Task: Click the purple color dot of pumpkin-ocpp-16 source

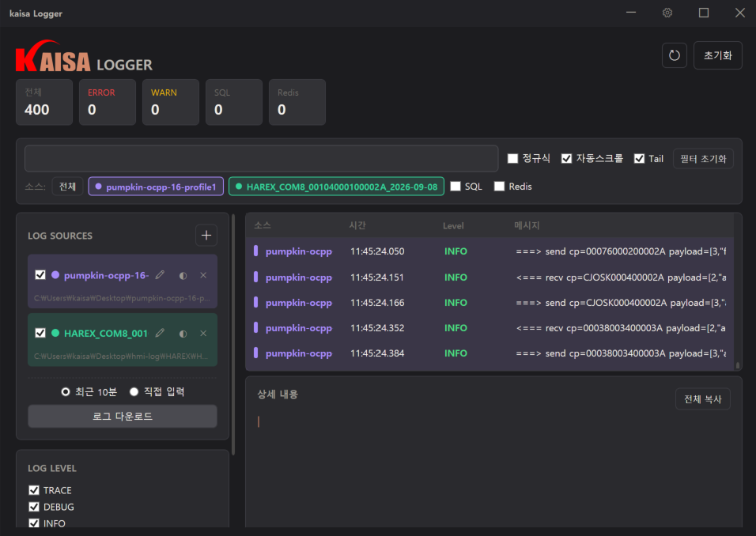Action: pos(55,275)
